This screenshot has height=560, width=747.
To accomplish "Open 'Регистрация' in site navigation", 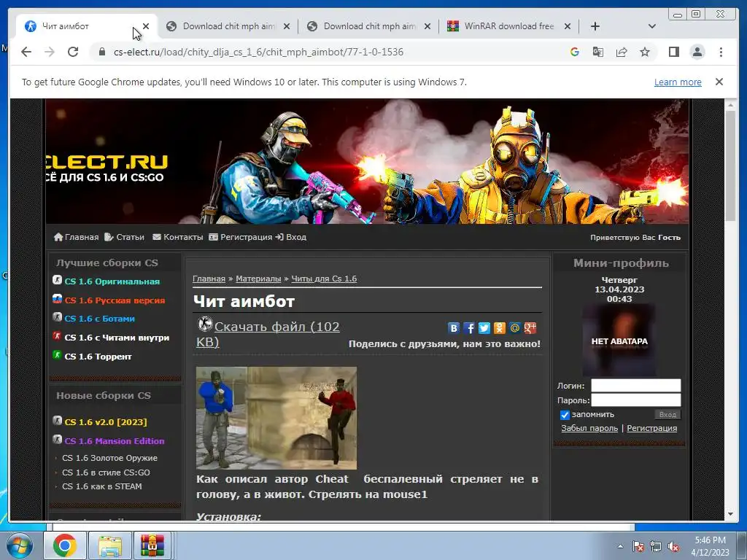I will click(241, 237).
